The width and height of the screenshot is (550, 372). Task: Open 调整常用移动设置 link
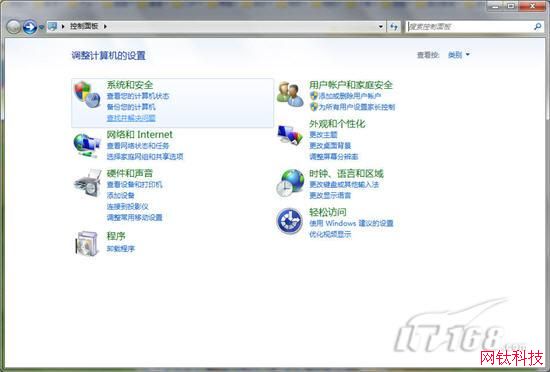point(134,217)
